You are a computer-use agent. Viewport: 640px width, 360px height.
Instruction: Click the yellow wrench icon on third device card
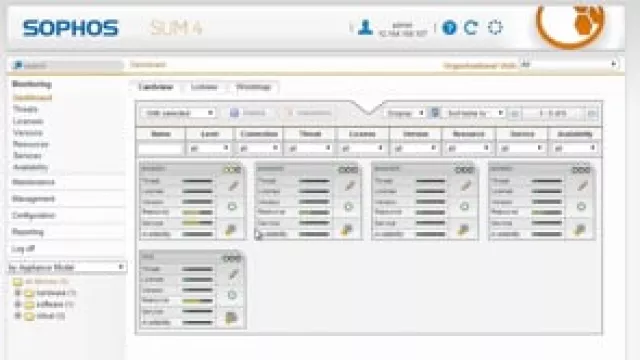463,230
